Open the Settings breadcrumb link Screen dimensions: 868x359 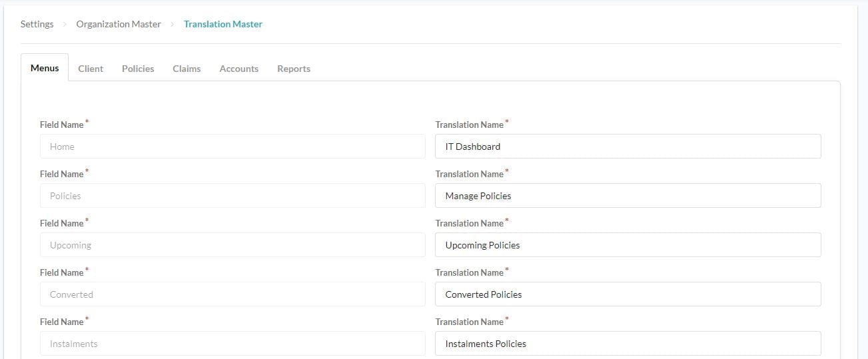37,24
